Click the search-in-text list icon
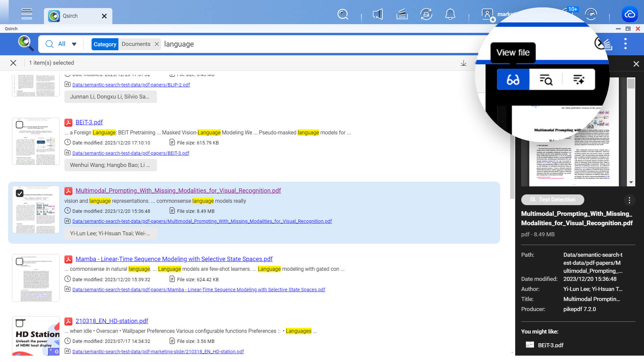The image size is (644, 362). (x=546, y=79)
